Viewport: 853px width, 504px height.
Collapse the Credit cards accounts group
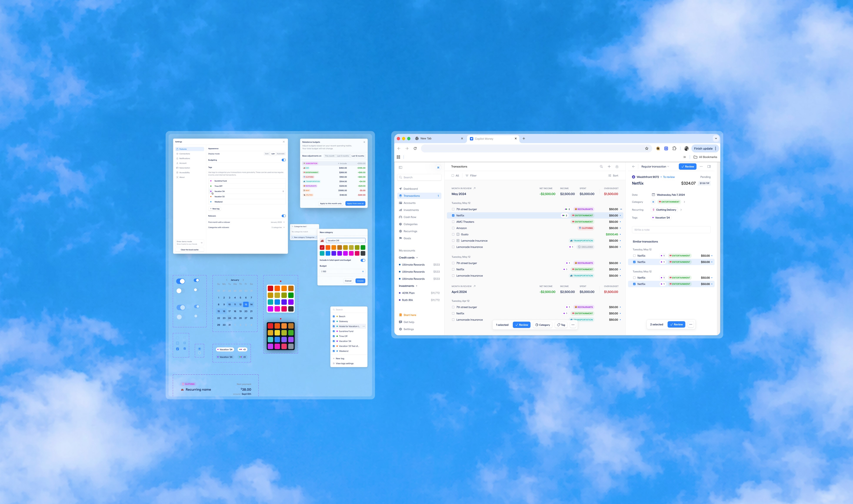(x=417, y=258)
